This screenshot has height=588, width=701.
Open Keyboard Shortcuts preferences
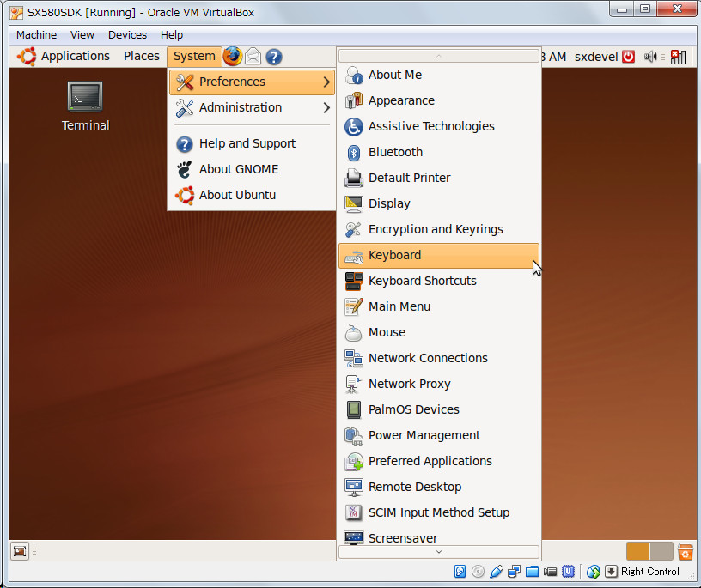pyautogui.click(x=439, y=281)
